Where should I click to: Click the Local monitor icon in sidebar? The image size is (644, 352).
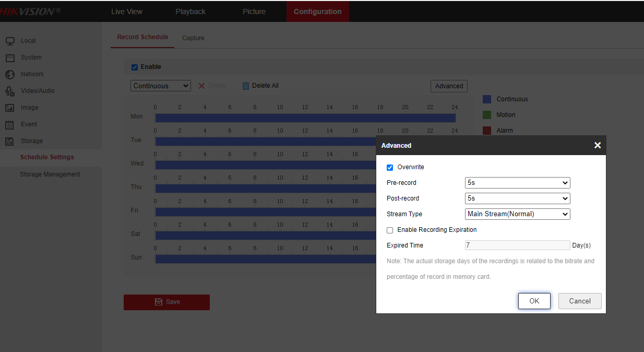coord(10,41)
